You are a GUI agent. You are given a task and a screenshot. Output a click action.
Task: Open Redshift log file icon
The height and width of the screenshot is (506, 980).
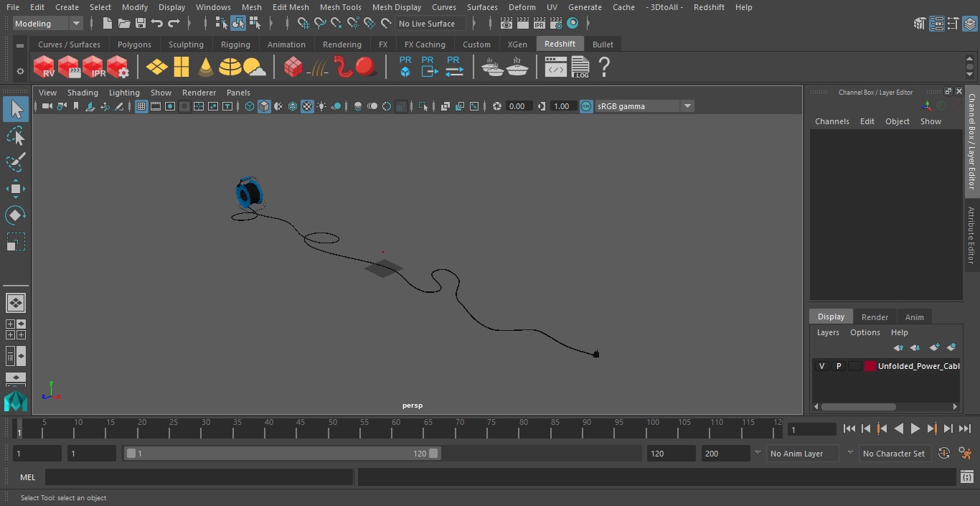pyautogui.click(x=580, y=67)
